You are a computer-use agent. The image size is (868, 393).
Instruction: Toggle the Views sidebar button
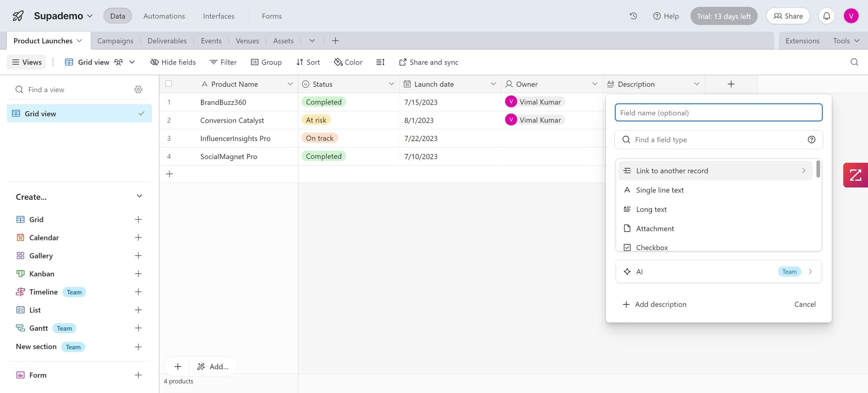point(27,62)
